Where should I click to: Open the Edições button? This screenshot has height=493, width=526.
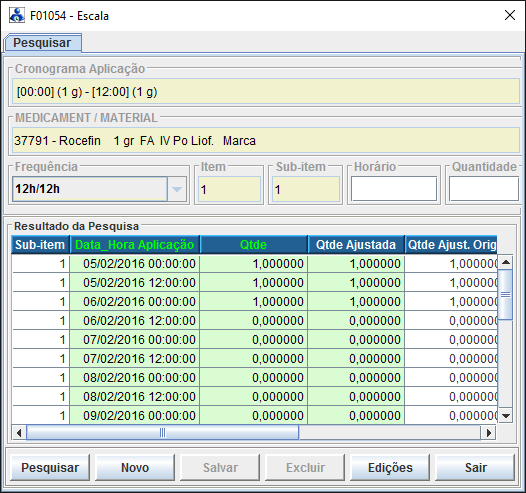390,468
